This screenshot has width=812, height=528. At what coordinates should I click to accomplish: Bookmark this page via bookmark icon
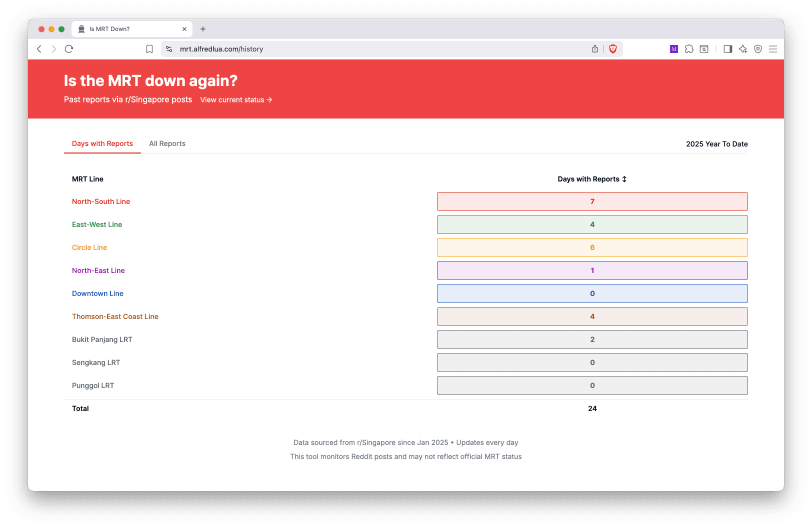pyautogui.click(x=149, y=49)
